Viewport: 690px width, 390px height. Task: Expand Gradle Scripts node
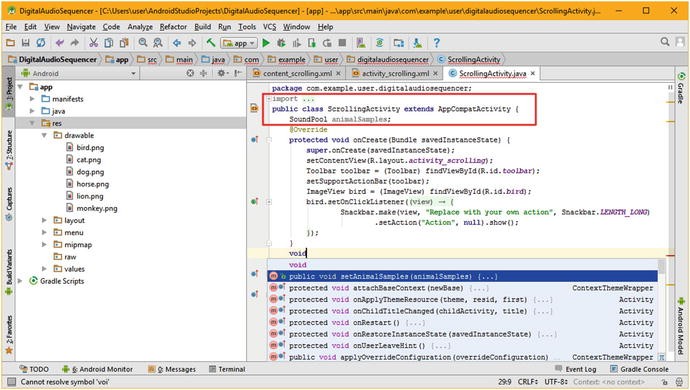[20, 281]
